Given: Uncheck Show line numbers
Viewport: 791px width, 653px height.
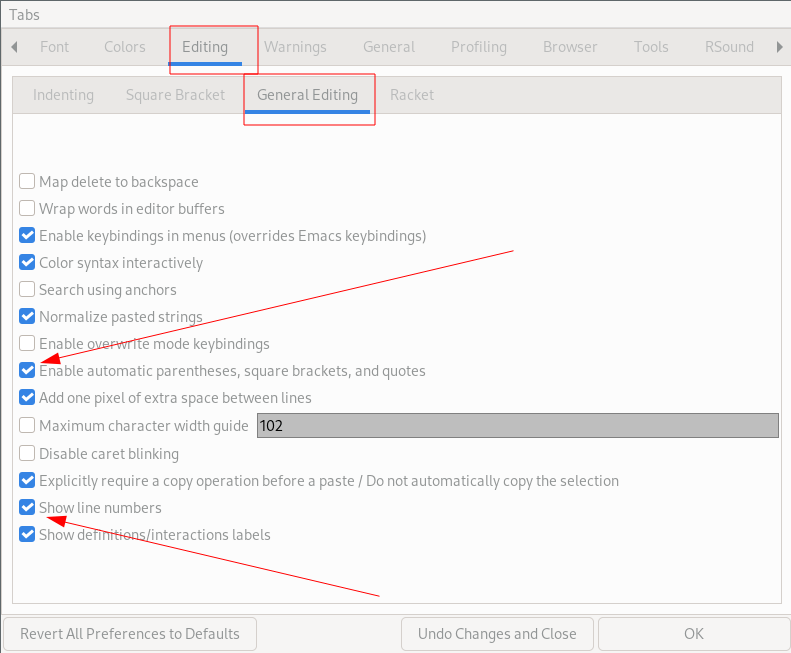Looking at the screenshot, I should [27, 508].
